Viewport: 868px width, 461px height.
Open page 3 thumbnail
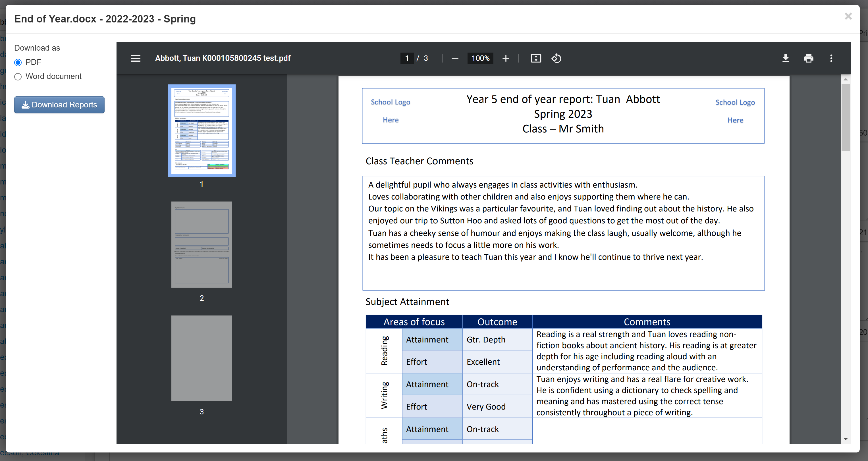(202, 358)
